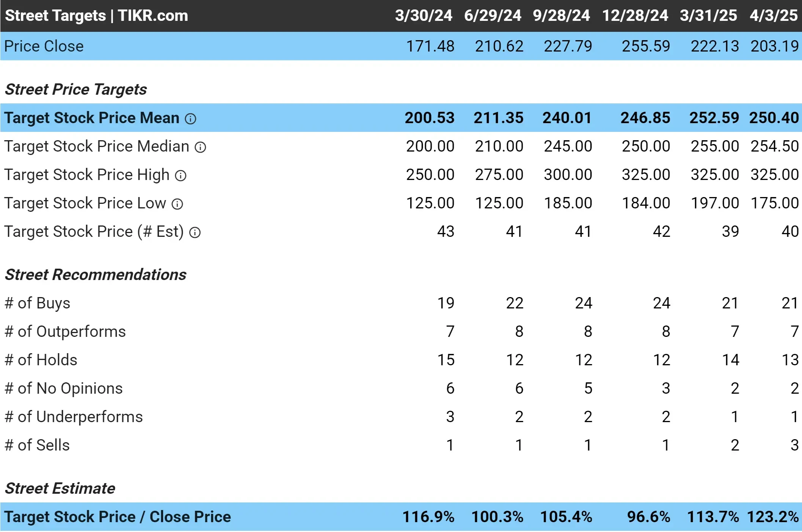Click info icon beside Target Stock Price High

coord(180,176)
